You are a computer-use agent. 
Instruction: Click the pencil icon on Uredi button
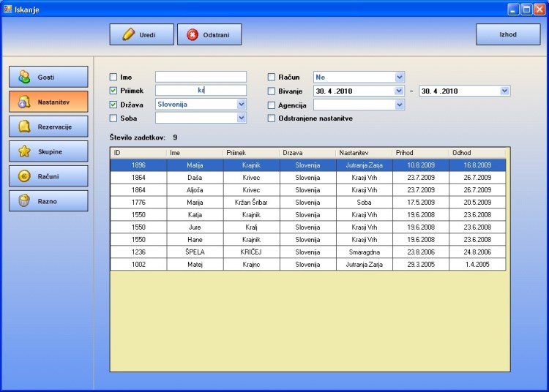pyautogui.click(x=128, y=34)
